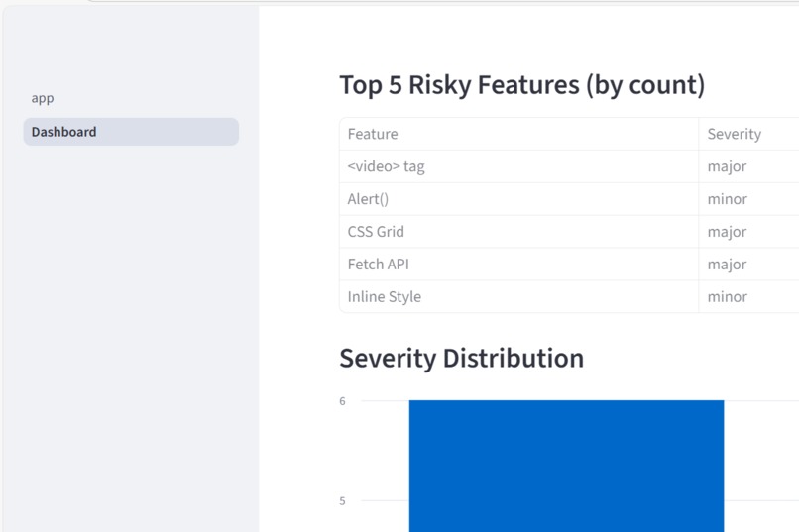Click the Severity Distribution heading

tap(462, 358)
